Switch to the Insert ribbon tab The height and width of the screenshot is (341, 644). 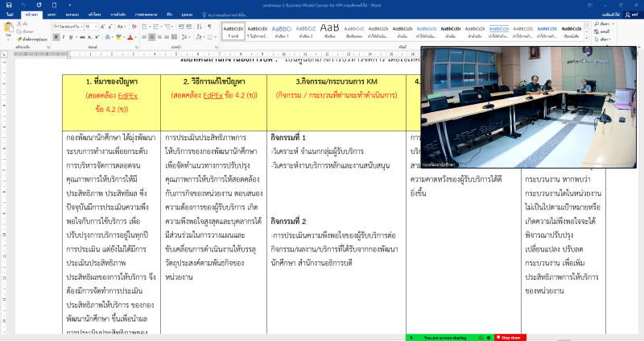(52, 15)
